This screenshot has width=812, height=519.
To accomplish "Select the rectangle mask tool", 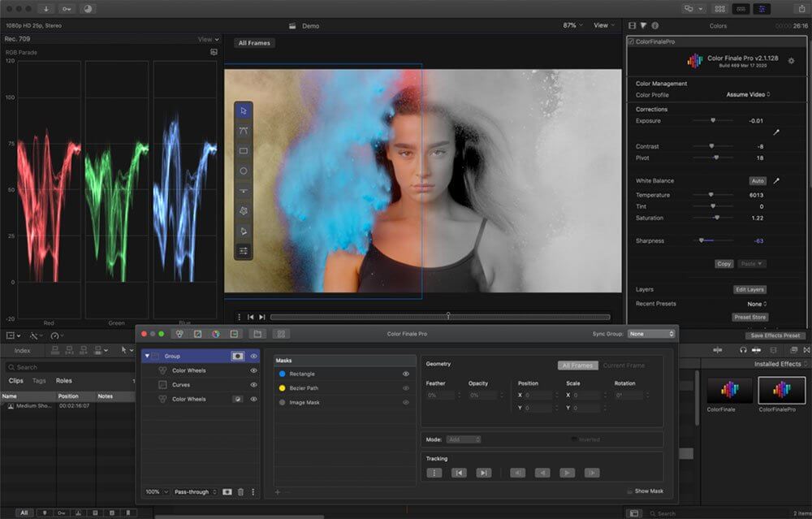I will [244, 151].
